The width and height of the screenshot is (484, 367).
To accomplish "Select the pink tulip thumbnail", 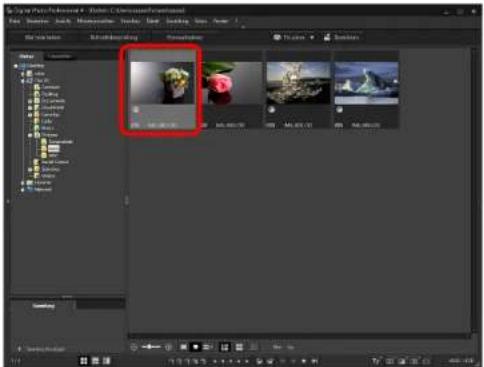I will [231, 83].
